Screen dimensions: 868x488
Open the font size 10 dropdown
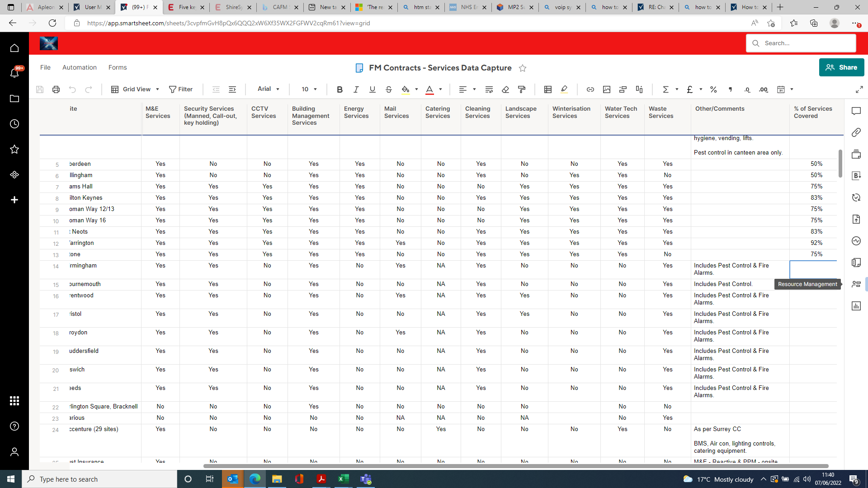pos(309,89)
